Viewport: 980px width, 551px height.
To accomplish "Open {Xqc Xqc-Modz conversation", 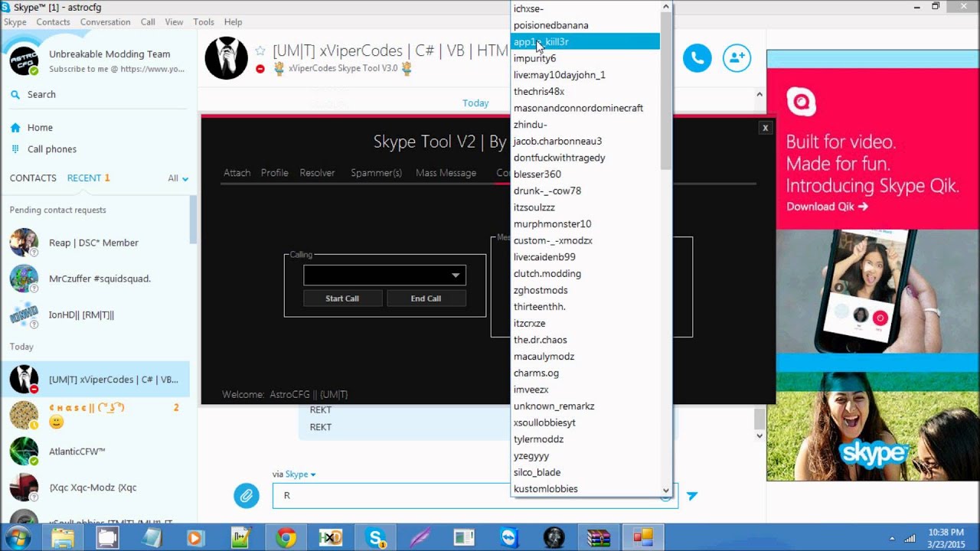I will tap(95, 487).
